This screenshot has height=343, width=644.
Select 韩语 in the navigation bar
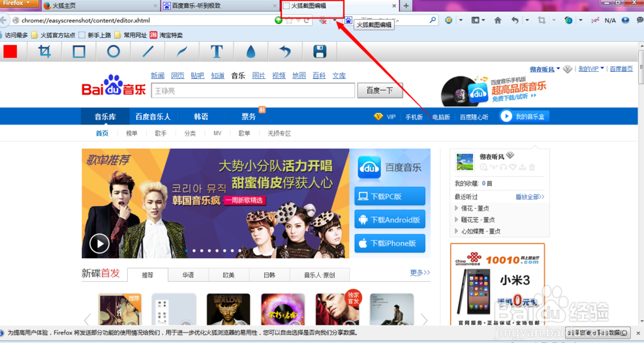pos(201,117)
